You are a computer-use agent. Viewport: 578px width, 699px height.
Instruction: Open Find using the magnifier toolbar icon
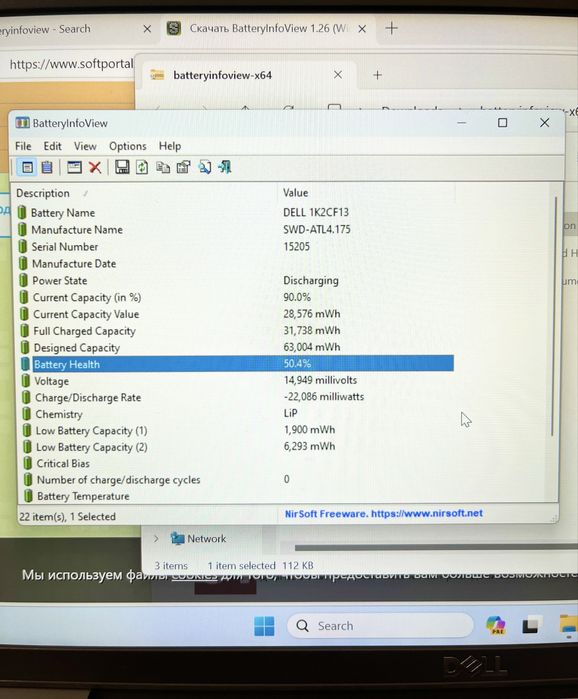(205, 168)
